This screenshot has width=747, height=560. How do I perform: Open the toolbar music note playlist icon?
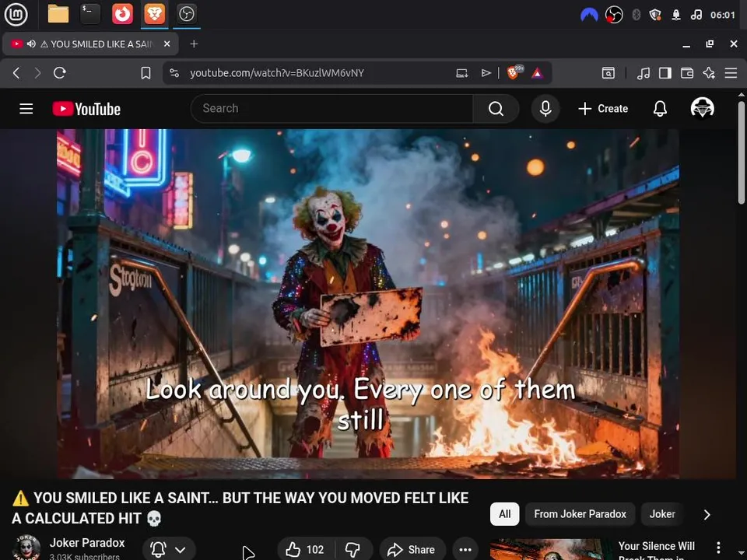tap(644, 73)
